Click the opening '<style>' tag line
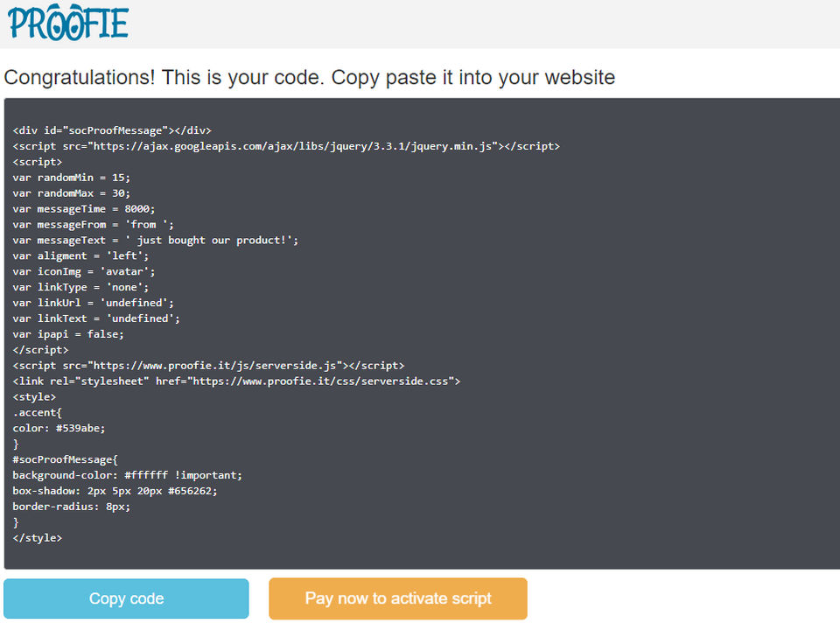The width and height of the screenshot is (840, 623). 34,397
